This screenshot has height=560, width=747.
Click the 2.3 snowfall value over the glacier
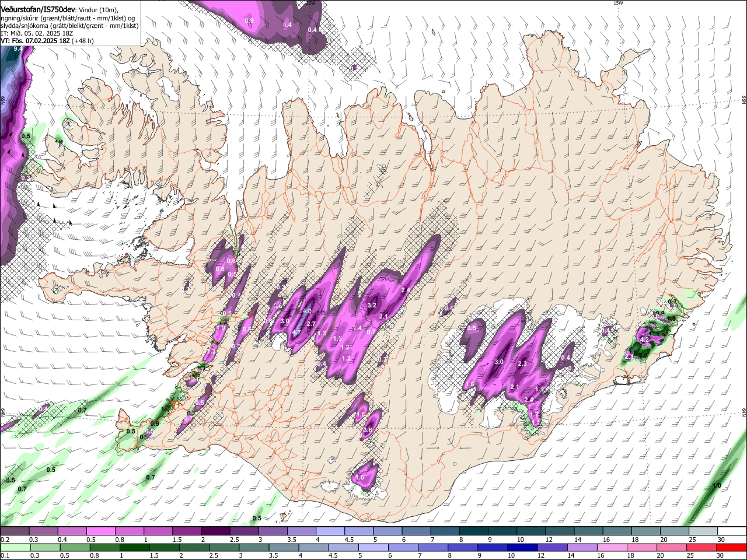click(522, 363)
